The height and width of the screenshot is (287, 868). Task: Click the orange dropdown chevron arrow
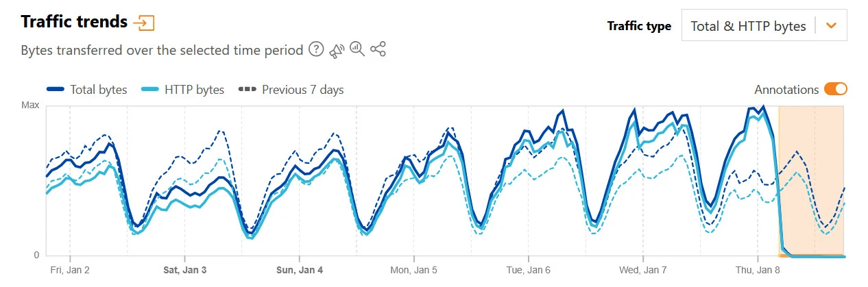coord(832,26)
